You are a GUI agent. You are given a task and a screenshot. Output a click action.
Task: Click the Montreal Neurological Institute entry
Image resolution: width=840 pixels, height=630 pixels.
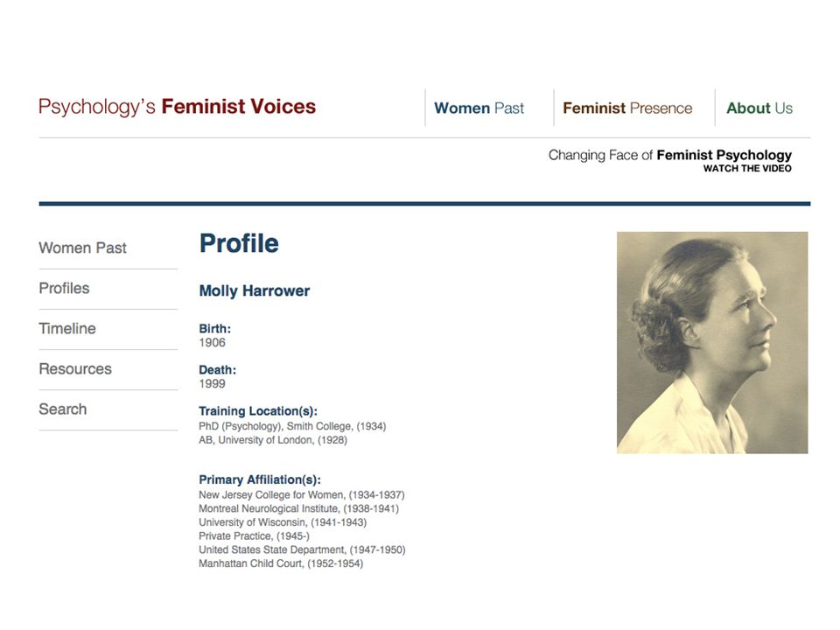[299, 508]
